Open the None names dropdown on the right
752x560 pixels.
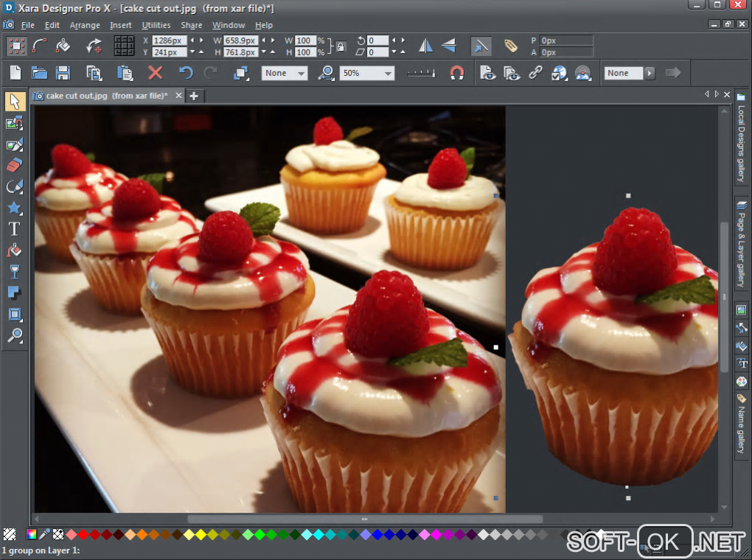pos(650,73)
